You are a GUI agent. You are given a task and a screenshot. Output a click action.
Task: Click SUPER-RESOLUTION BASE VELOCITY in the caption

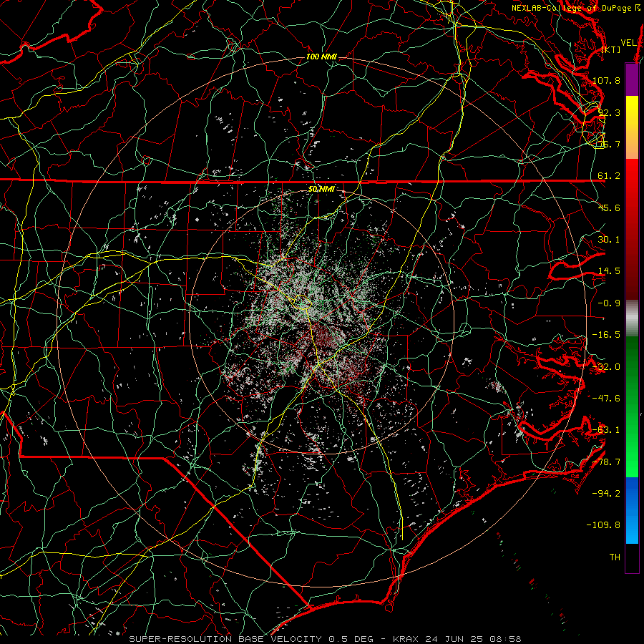[x=225, y=639]
